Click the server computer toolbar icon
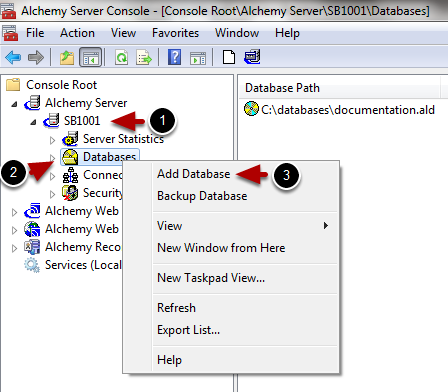The height and width of the screenshot is (392, 448). 252,57
